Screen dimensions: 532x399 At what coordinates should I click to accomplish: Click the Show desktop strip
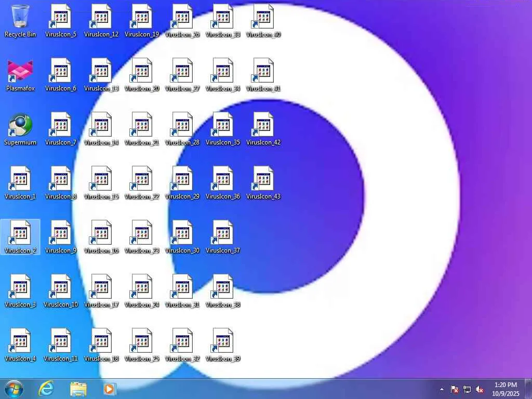pos(528,389)
